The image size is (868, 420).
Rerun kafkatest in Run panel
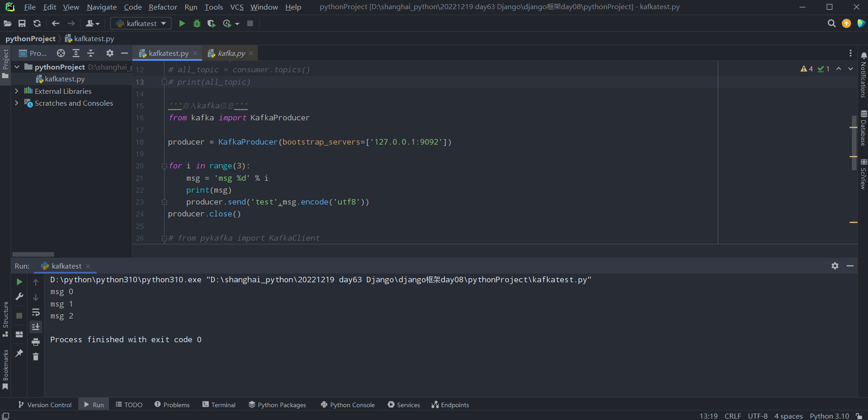(19, 282)
